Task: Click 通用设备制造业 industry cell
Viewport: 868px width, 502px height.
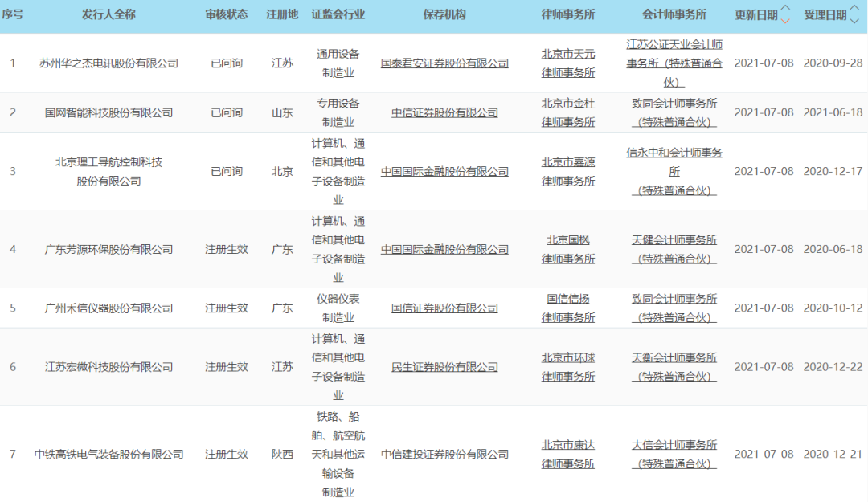Action: (338, 63)
